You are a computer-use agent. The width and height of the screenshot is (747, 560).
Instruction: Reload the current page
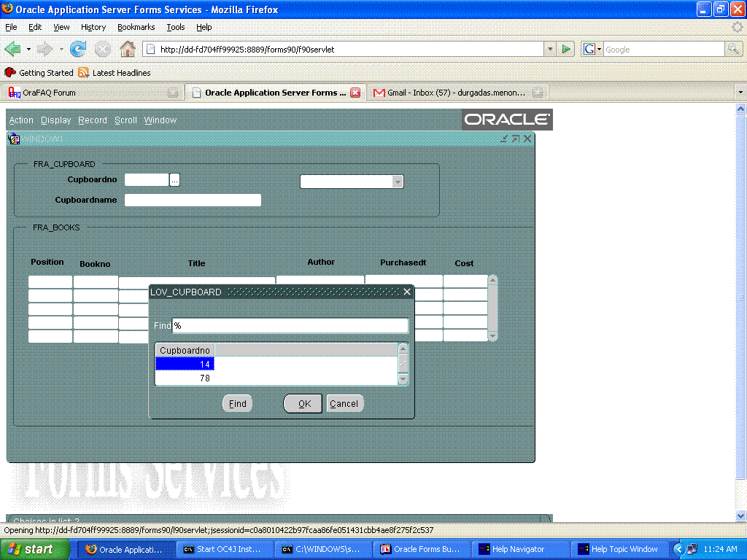click(x=77, y=49)
